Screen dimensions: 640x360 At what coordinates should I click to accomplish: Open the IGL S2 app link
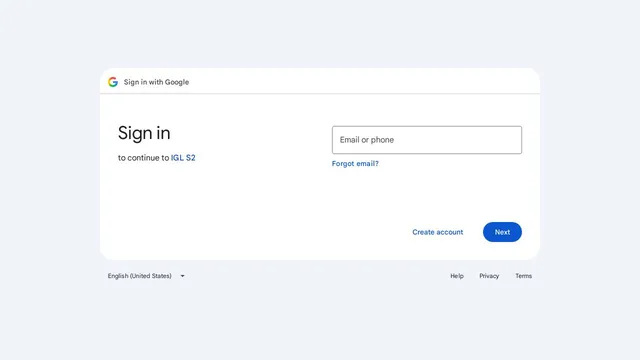tap(183, 158)
